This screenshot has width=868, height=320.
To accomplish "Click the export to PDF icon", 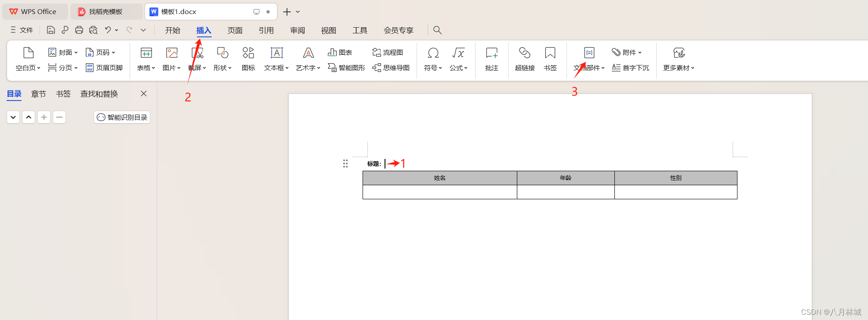I will tap(65, 30).
